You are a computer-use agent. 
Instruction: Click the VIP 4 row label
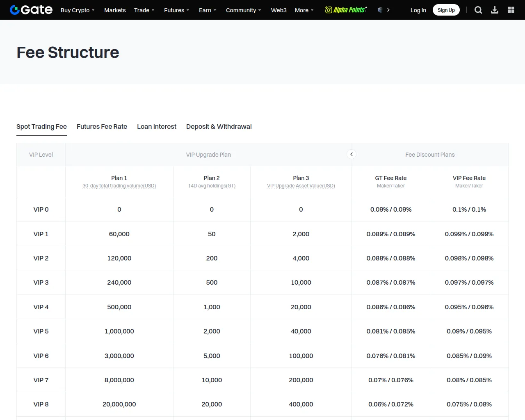click(x=41, y=307)
